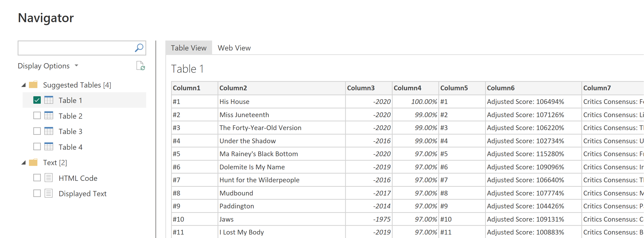Collapse the Suggested Tables group
This screenshot has height=238, width=644.
[24, 85]
